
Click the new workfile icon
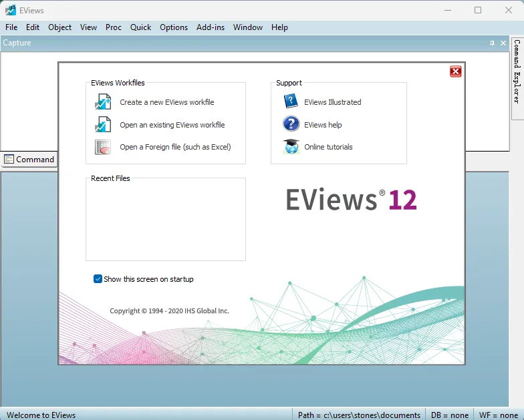coord(103,101)
